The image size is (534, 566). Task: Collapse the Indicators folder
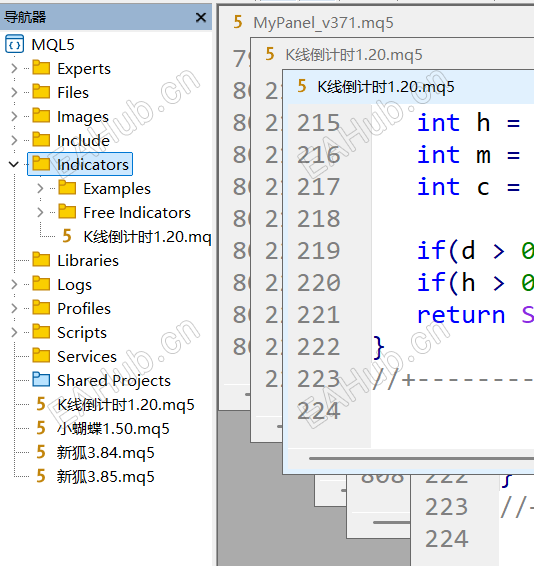pos(14,164)
